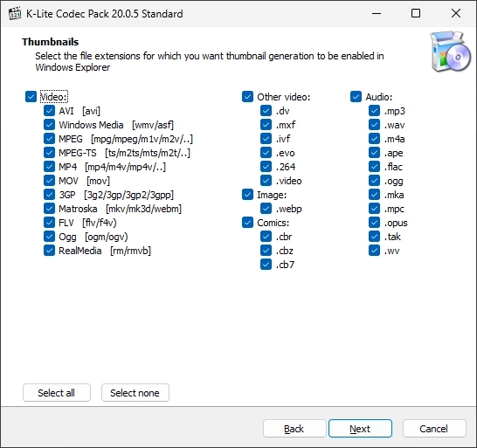
Task: Uncheck the FLV [flv/f4v] checkbox
Action: point(49,223)
